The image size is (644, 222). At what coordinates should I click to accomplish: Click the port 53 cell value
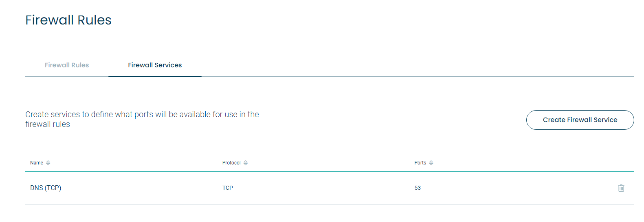pos(418,188)
